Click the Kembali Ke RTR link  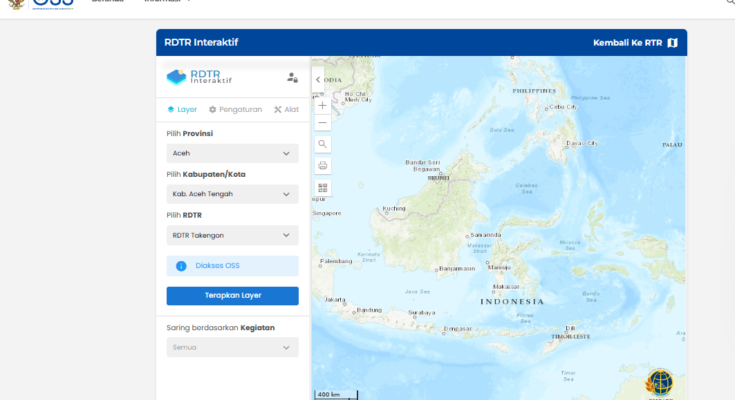click(635, 43)
